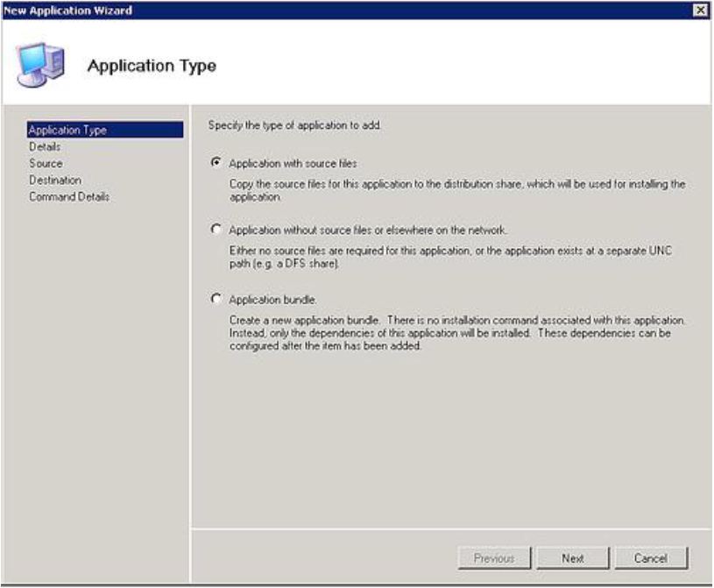Close the New Application Wizard window

(x=700, y=10)
